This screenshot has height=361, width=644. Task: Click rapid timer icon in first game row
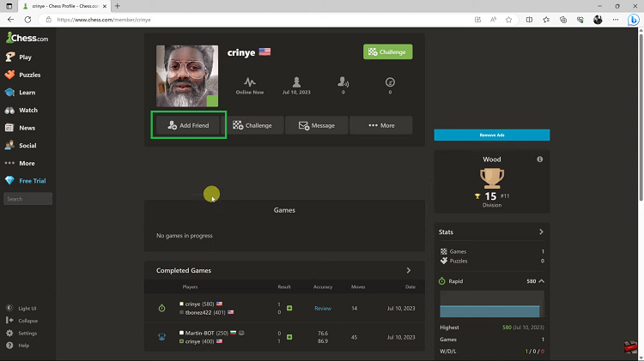[x=161, y=308]
